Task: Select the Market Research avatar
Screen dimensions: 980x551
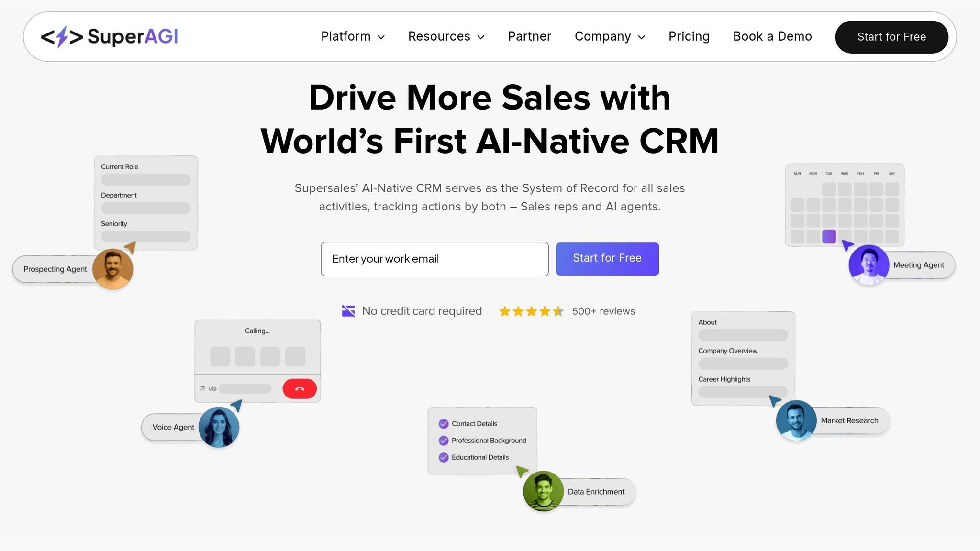Action: click(796, 420)
